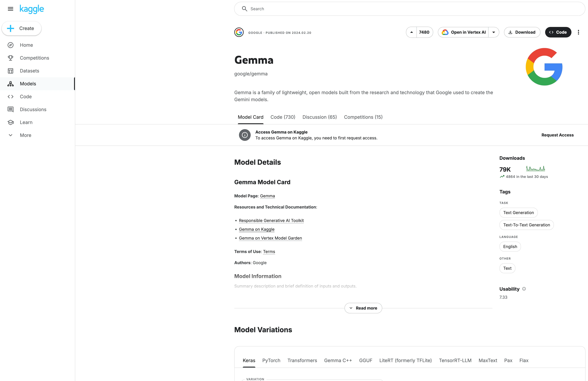The height and width of the screenshot is (381, 588).
Task: Select the PyTorch variation tab
Action: click(x=271, y=361)
